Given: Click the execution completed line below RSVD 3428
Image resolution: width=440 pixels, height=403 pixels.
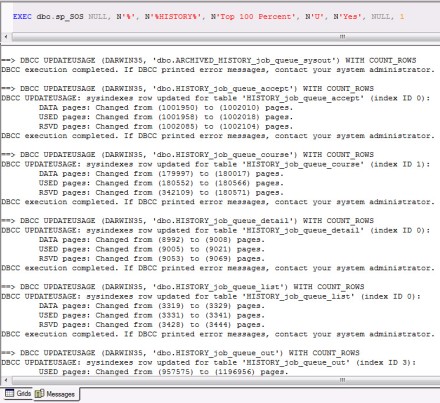Looking at the screenshot, I should point(218,334).
